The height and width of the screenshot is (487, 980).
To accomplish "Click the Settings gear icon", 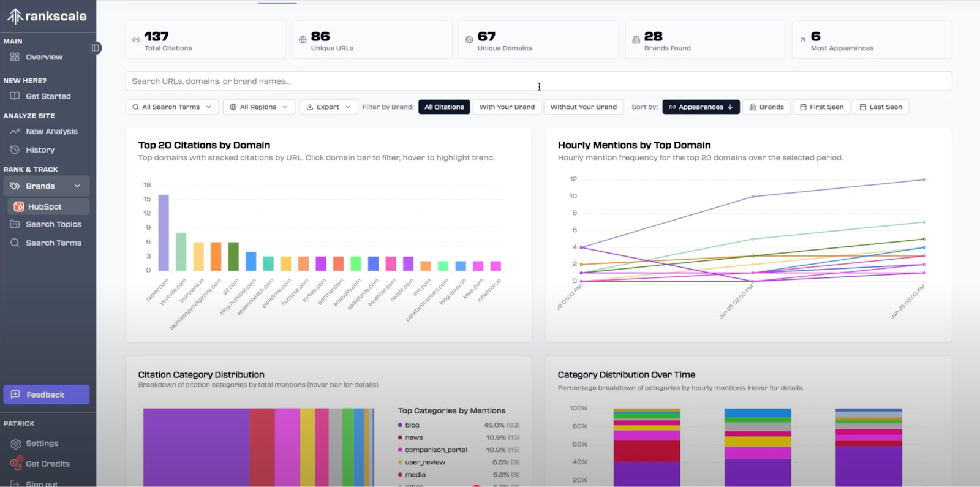I will tap(15, 444).
